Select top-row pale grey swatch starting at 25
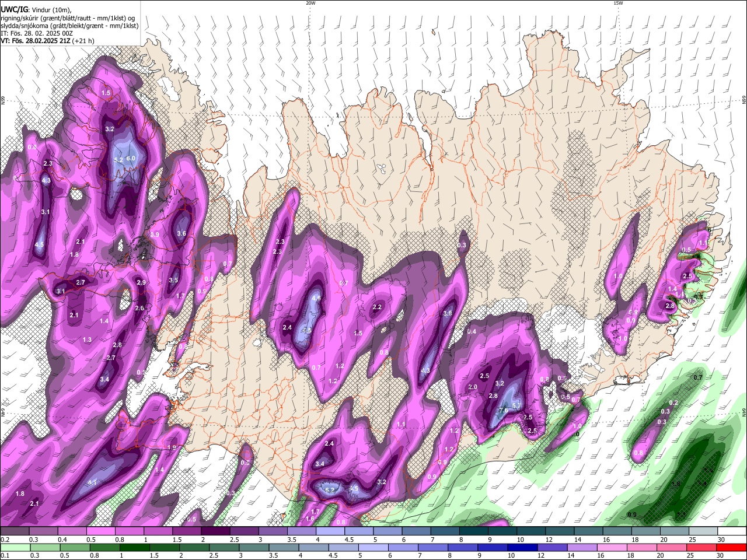This screenshot has height=560, width=747. [703, 531]
